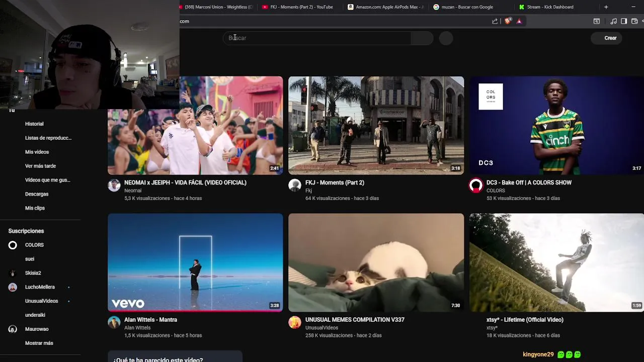Image resolution: width=644 pixels, height=362 pixels.
Task: Click Alan Wittels channel name under Mantra
Action: (137, 328)
